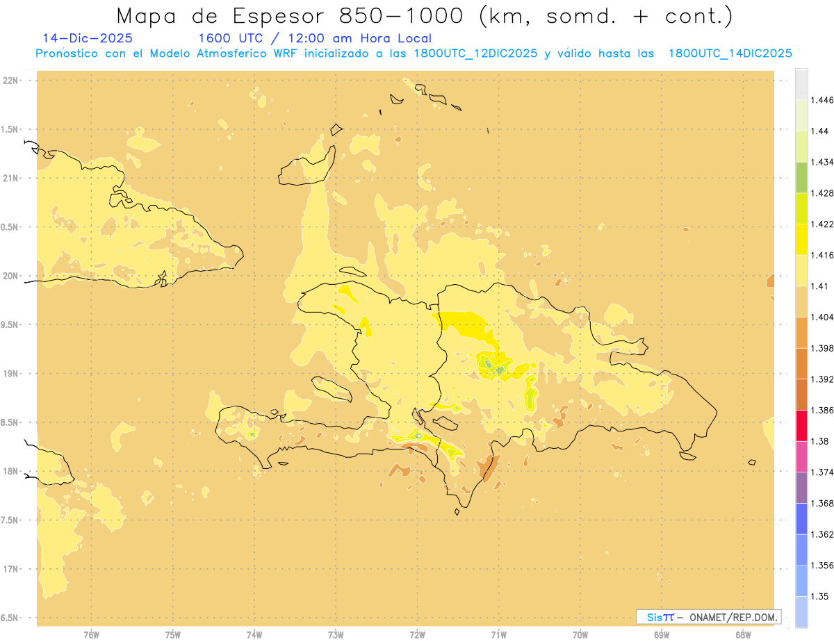Click the 1.428 colorbar value
The image size is (834, 644).
pos(824,193)
